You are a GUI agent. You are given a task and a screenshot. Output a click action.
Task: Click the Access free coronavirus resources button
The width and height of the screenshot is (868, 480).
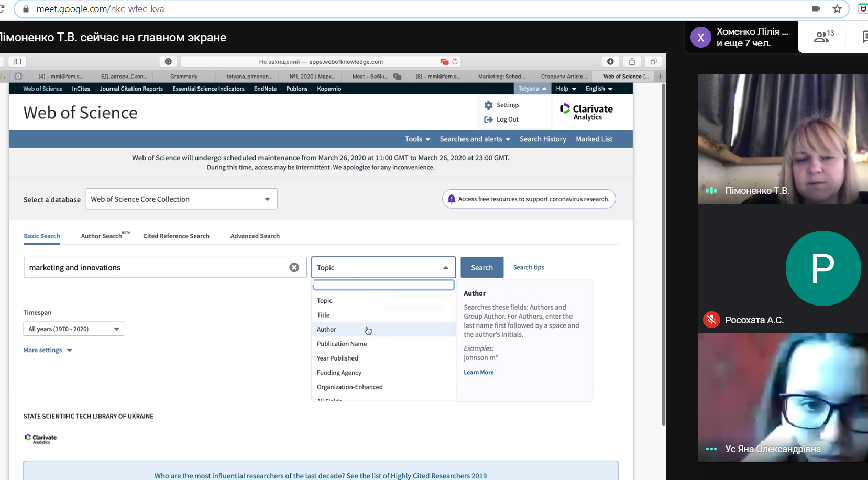(529, 199)
